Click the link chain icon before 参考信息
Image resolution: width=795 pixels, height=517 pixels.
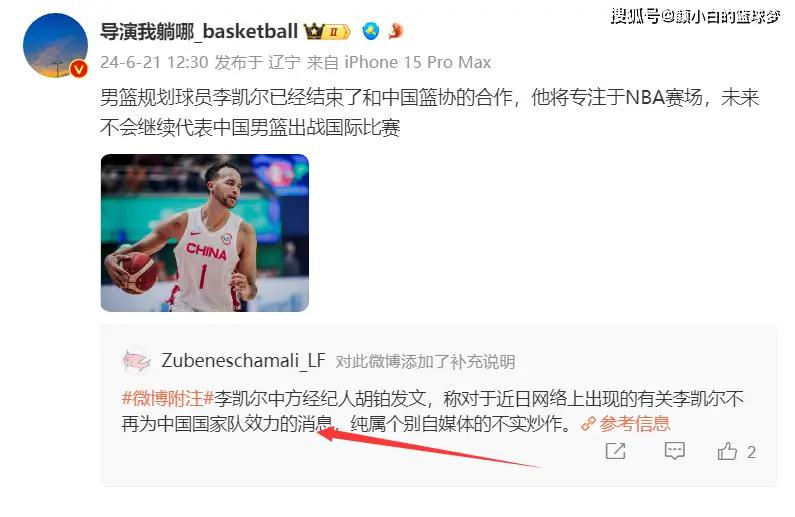pyautogui.click(x=588, y=423)
